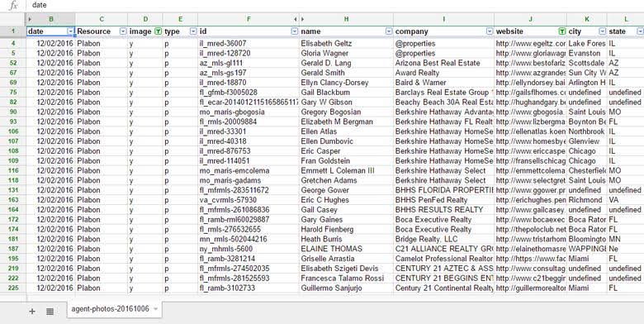Select state cell MN
Viewport: 644px width, 324px height.
pos(625,239)
